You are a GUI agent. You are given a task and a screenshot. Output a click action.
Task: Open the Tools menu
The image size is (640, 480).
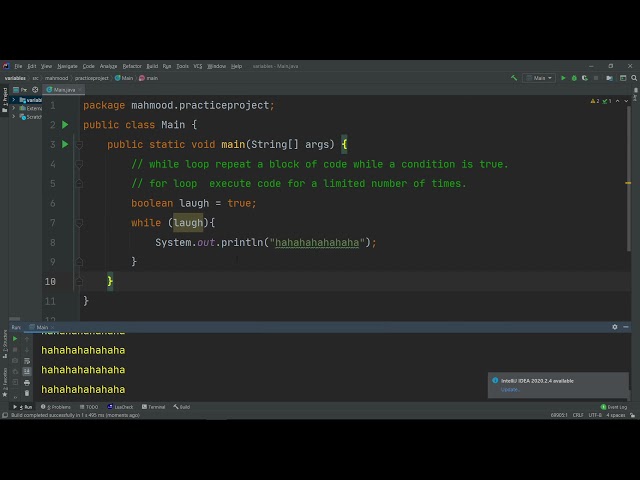click(x=182, y=66)
